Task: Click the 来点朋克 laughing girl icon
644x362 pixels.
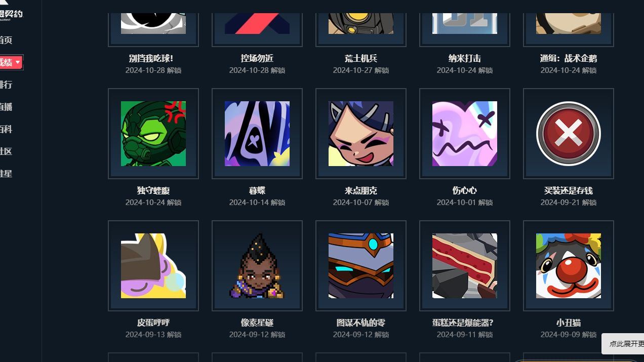Action: coord(361,134)
